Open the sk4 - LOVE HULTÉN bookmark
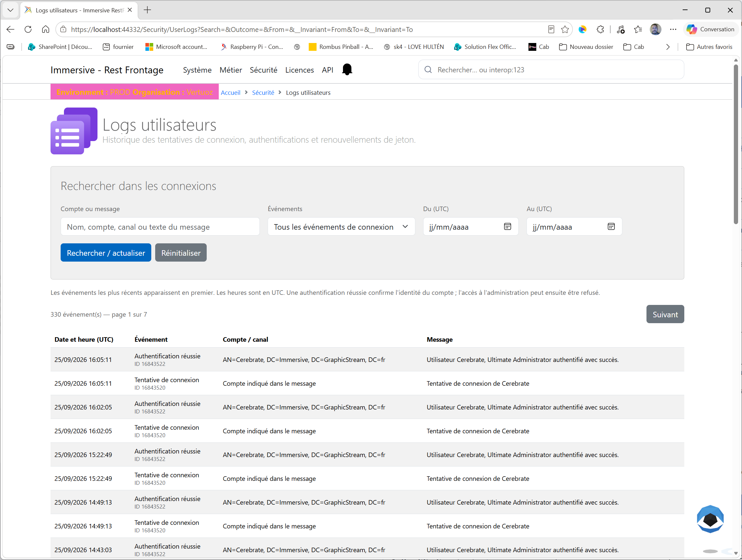 coord(414,47)
